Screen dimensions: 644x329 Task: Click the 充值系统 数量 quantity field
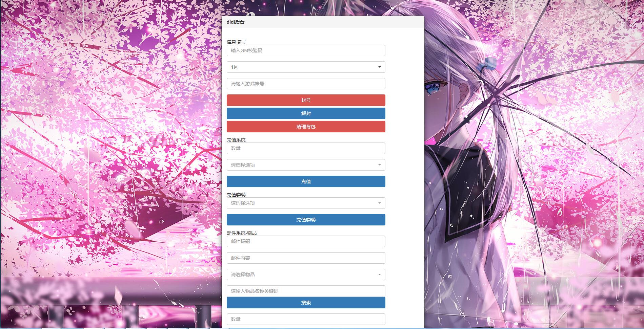[x=306, y=148]
